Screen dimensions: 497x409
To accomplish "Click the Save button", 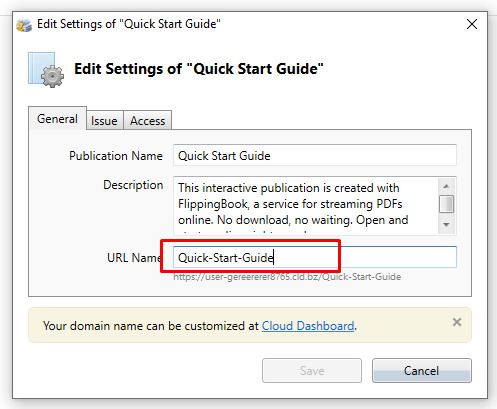I will click(x=312, y=371).
